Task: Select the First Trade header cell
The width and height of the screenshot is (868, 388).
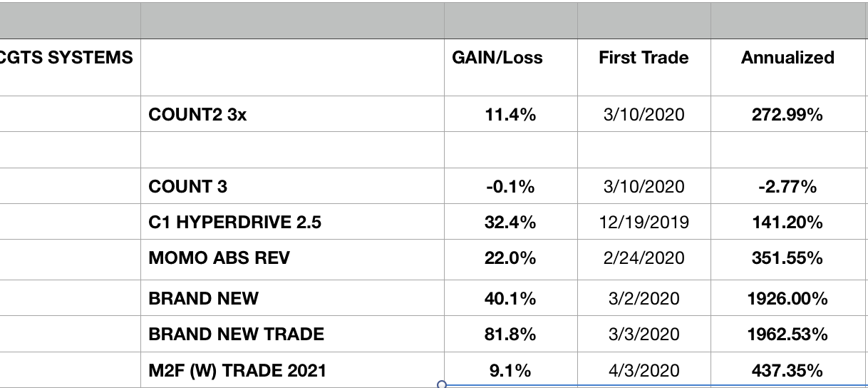Action: pyautogui.click(x=644, y=58)
